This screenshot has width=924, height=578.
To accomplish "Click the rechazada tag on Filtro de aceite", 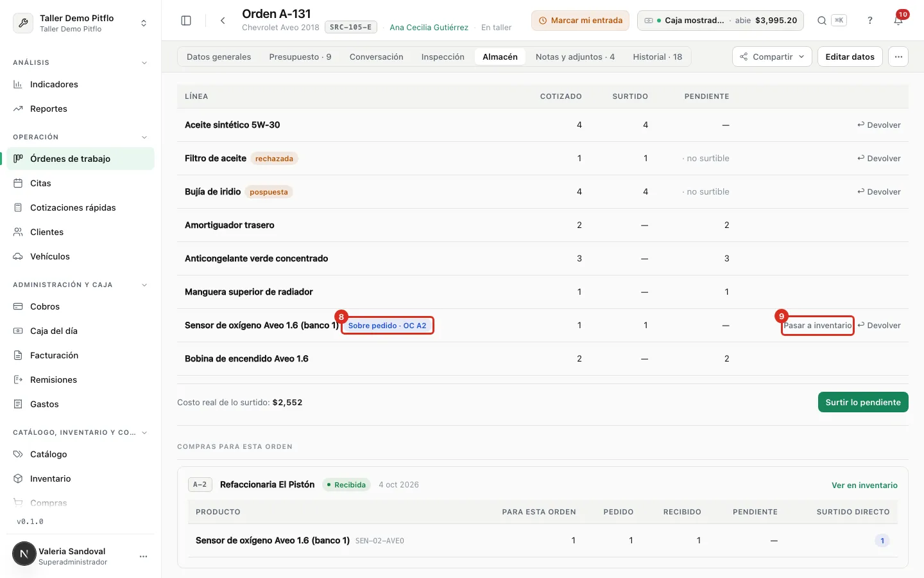I will tap(274, 159).
